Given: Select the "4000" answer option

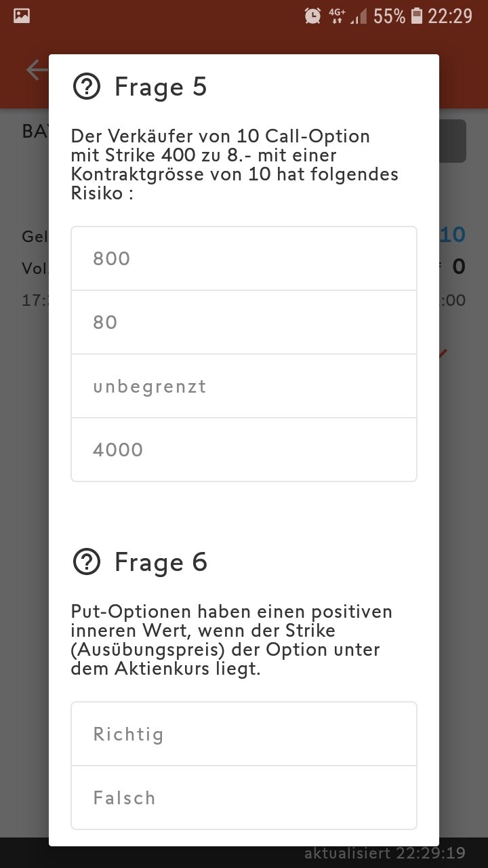Looking at the screenshot, I should point(244,450).
